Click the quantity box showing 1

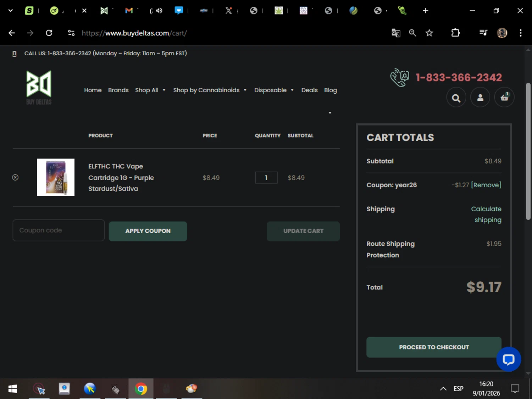[266, 178]
